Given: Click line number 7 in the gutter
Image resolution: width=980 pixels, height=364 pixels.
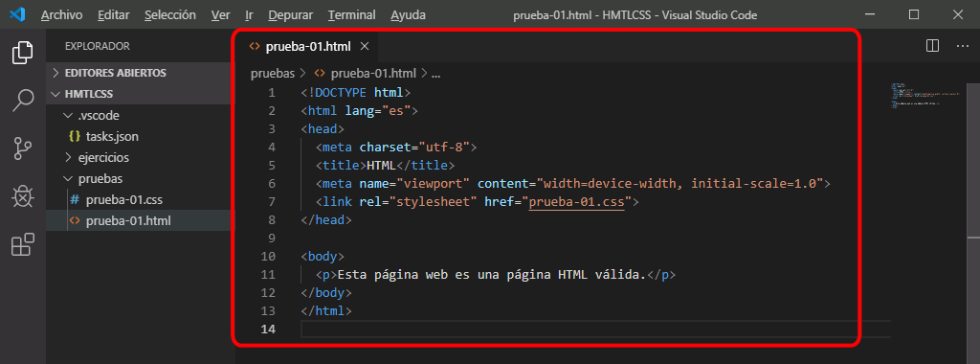Looking at the screenshot, I should (x=271, y=202).
